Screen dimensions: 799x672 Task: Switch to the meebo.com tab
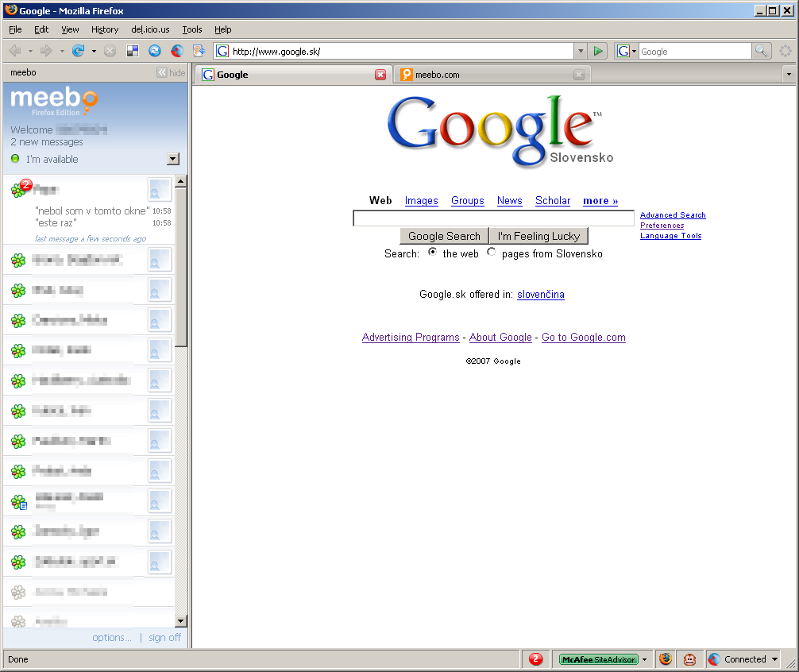492,75
